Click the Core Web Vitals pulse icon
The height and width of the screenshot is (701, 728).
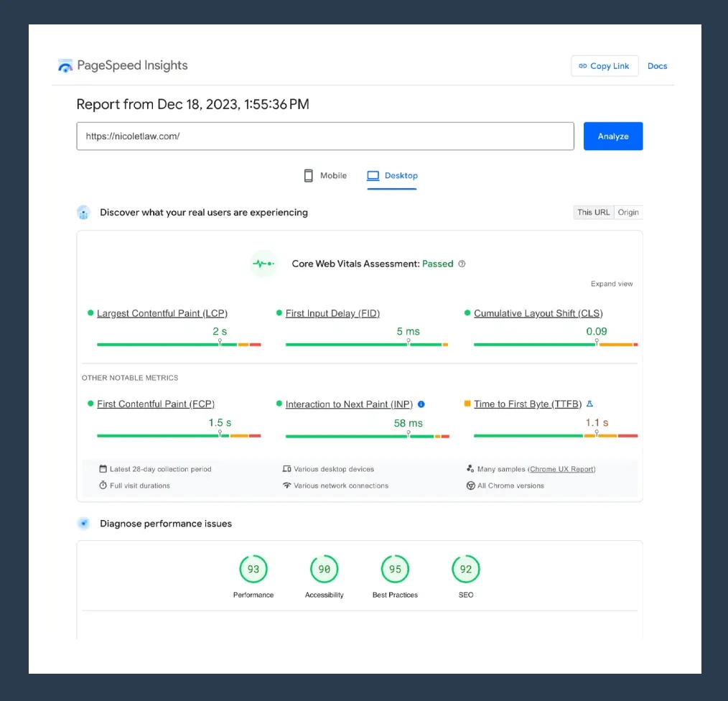[263, 264]
